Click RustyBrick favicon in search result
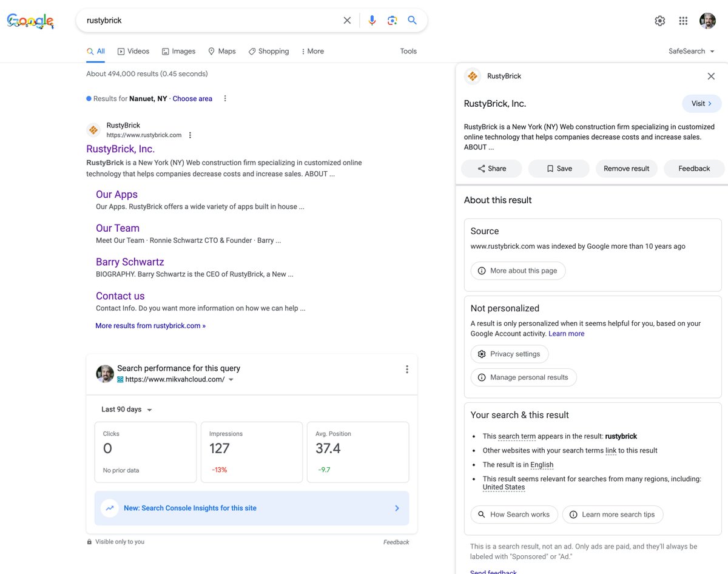Screen dimensions: 728x574 [93, 130]
